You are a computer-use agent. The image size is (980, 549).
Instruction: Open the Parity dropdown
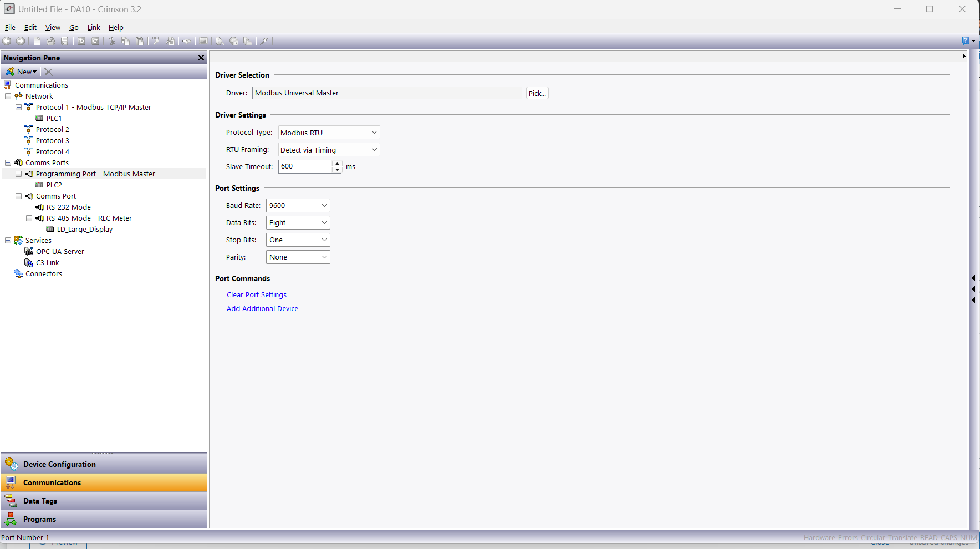click(298, 257)
